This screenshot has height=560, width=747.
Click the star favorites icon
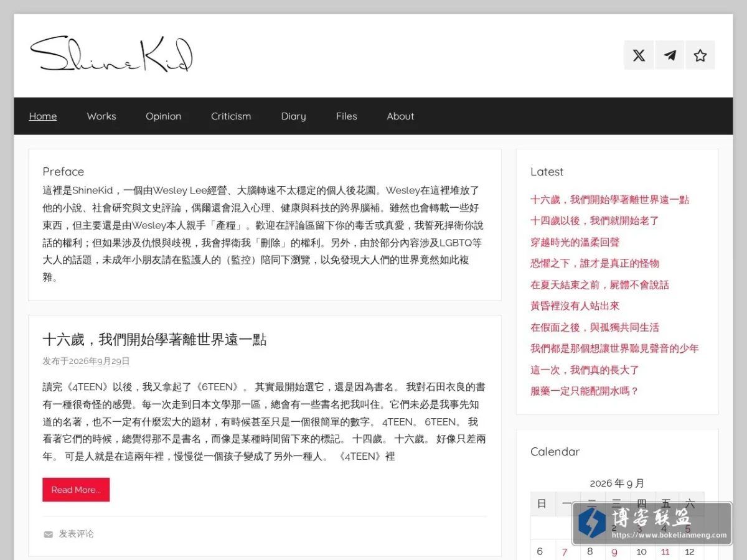pos(700,55)
